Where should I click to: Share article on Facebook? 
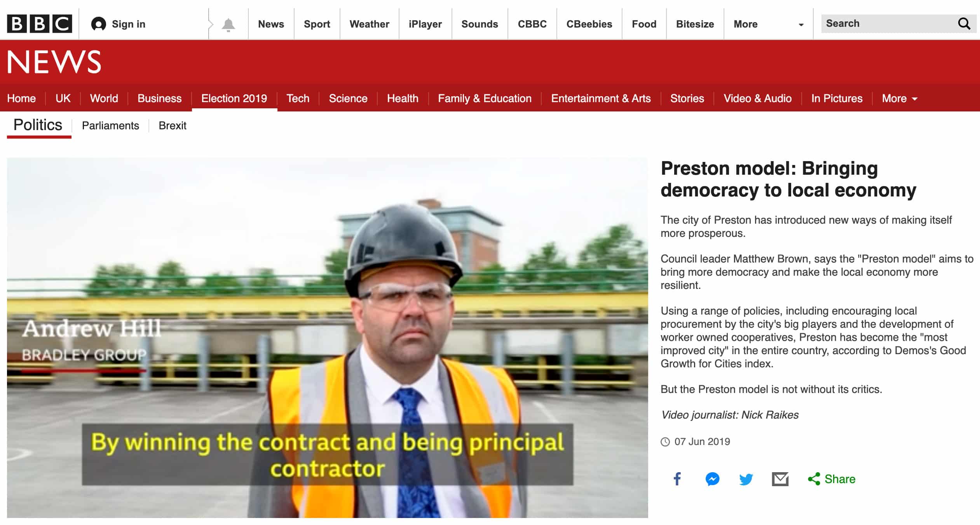coord(677,479)
